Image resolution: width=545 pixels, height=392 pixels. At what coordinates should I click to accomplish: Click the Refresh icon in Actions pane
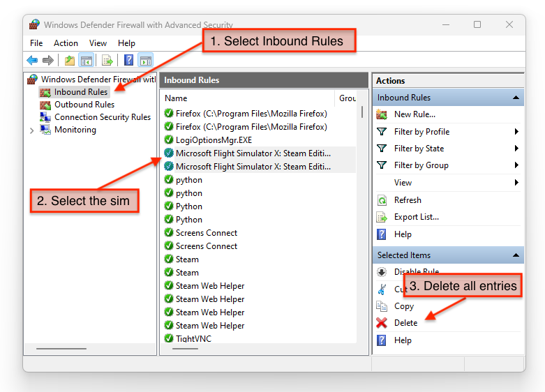(x=382, y=200)
